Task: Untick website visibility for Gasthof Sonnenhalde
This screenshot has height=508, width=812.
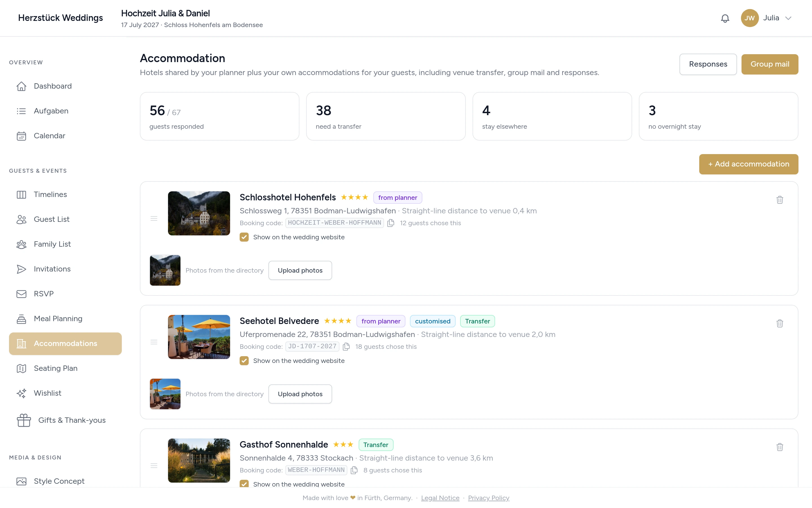Action: coord(244,484)
